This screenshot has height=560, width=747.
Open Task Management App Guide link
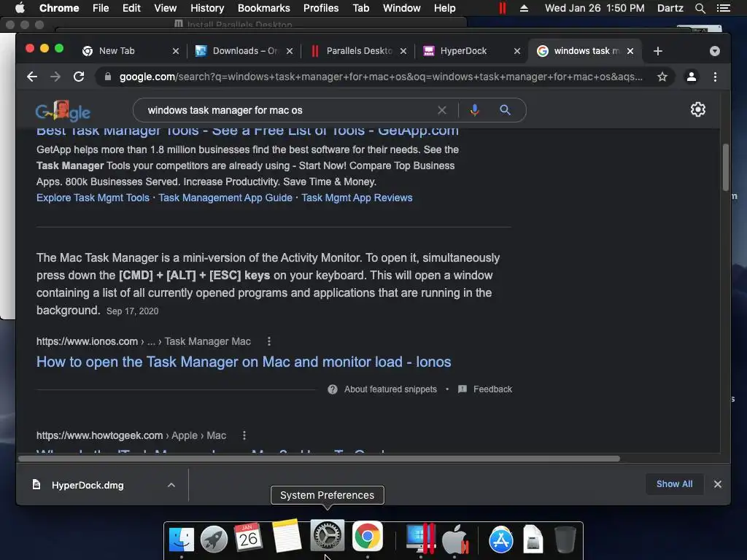225,198
